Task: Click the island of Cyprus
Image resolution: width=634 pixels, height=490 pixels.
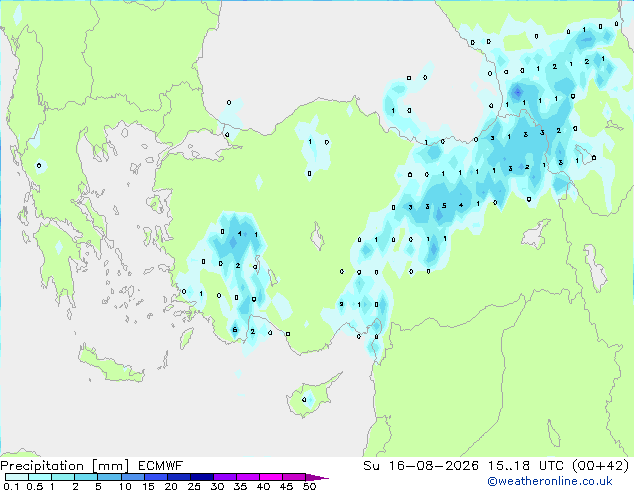Action: 309,397
